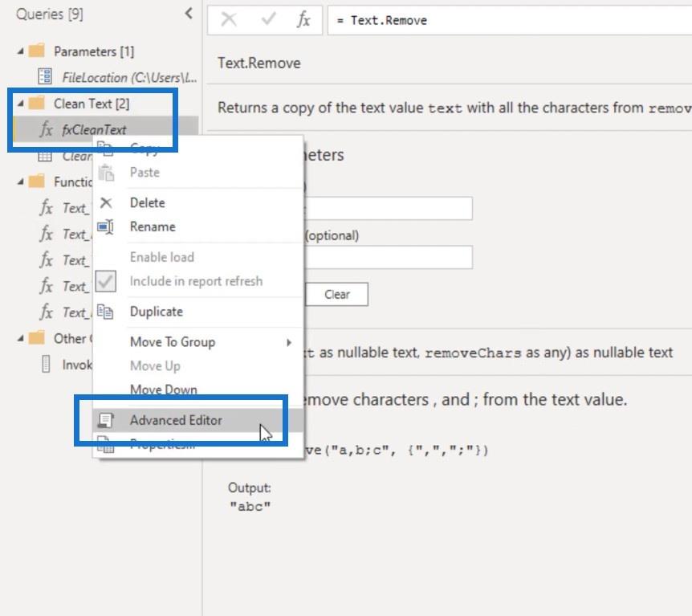Click the Functions folder icon
Viewport: 692px width, 616px height.
(x=37, y=181)
